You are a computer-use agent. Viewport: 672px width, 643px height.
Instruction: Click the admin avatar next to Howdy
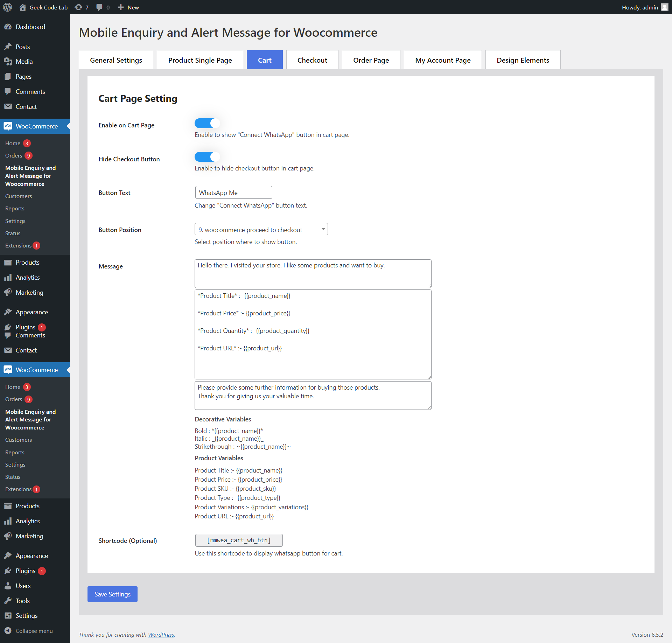[x=665, y=7]
